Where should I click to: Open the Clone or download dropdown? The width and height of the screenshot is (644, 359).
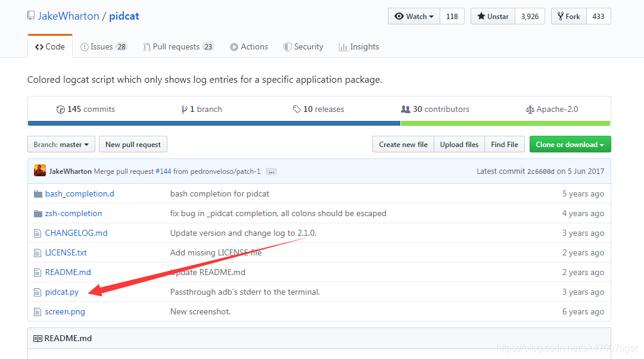pyautogui.click(x=570, y=145)
